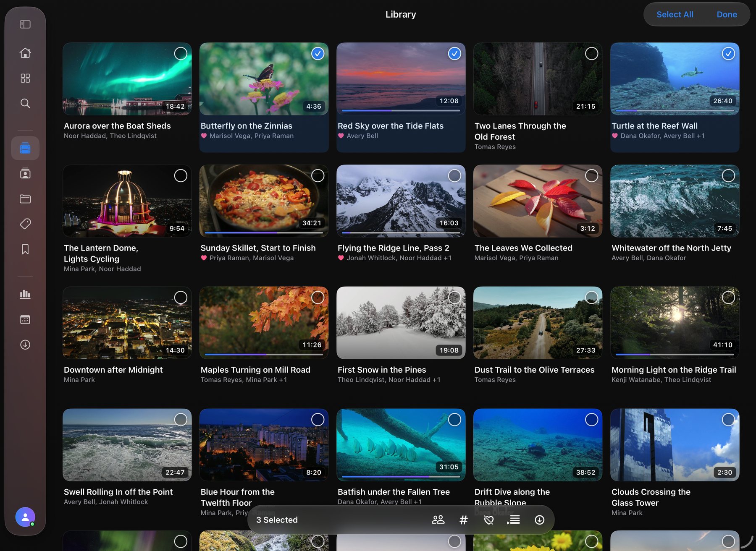Select the highlighted Library sidebar icon
Screen dimensions: 756x551
25,148
